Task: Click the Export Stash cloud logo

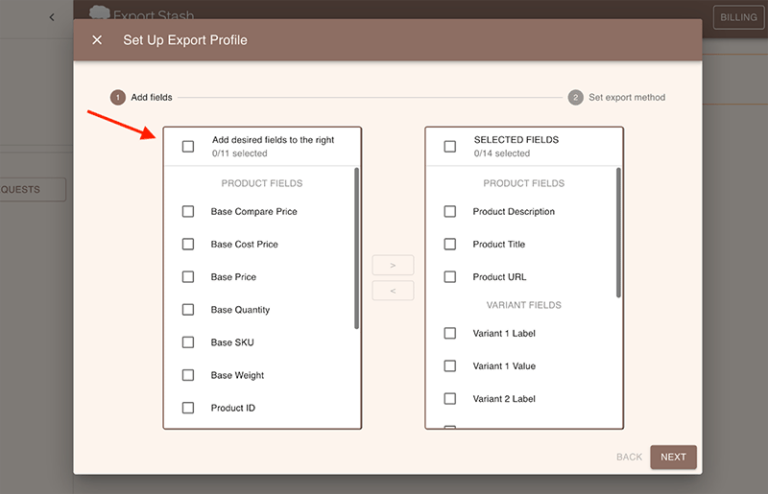Action: [99, 14]
